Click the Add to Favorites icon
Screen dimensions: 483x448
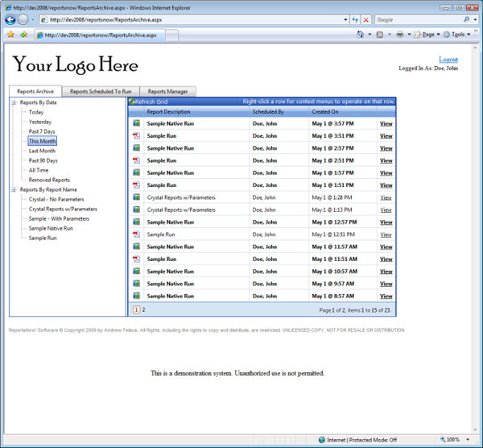pyautogui.click(x=23, y=35)
